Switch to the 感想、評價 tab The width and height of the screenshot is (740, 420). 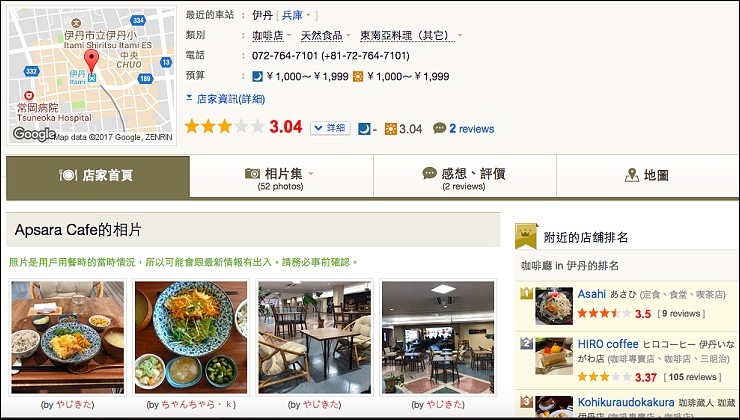464,176
